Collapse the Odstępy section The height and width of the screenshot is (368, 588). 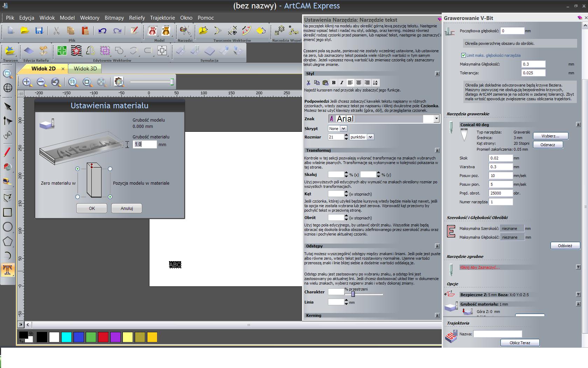tap(437, 246)
